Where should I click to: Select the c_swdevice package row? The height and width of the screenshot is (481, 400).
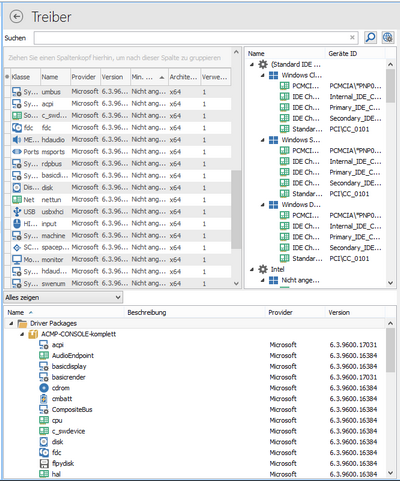coord(195,431)
